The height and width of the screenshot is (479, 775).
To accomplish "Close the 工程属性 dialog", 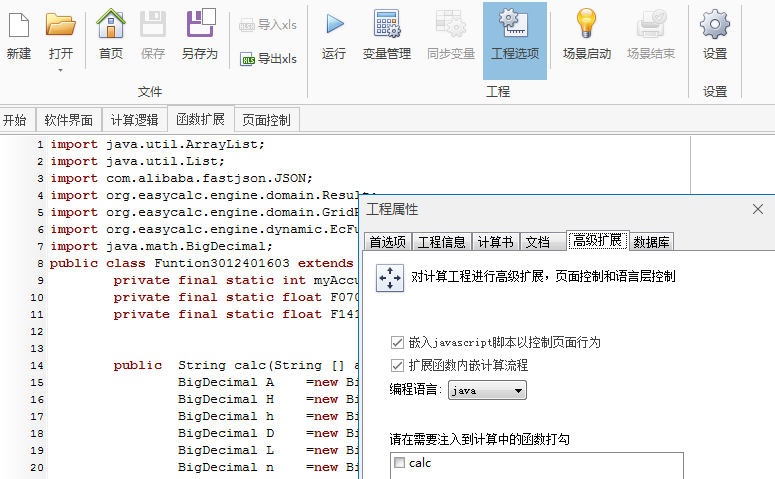I will click(x=757, y=209).
